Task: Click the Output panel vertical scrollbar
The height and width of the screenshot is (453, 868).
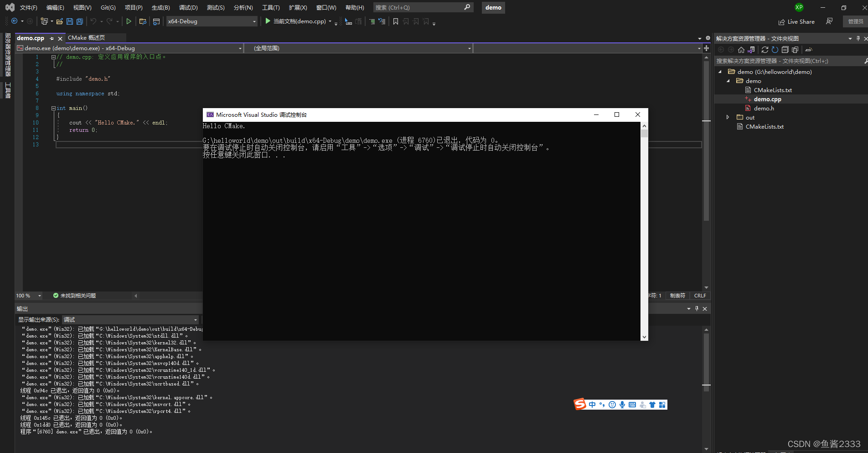Action: click(x=706, y=389)
